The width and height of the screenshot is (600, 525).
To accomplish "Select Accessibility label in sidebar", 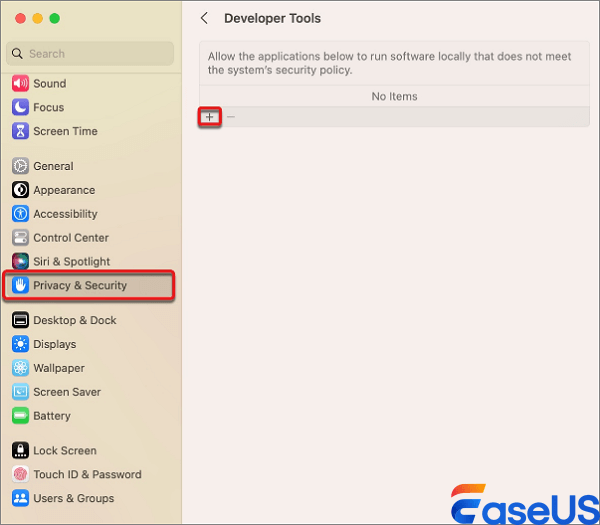I will tap(65, 214).
